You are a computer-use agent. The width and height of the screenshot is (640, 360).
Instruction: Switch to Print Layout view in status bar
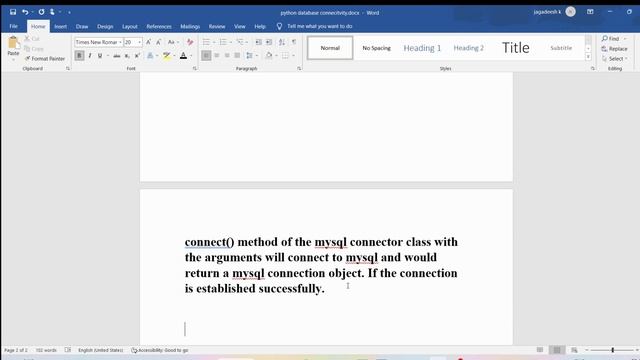point(557,350)
